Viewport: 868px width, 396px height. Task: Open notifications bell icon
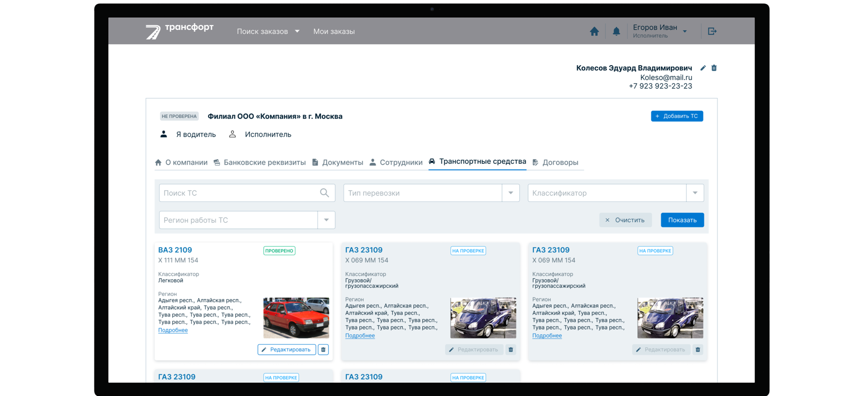coord(616,31)
